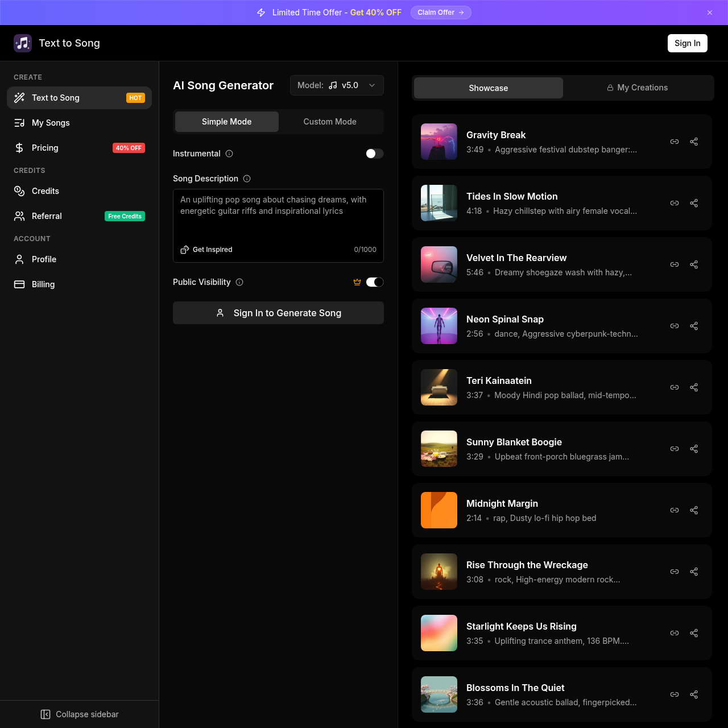728x728 pixels.
Task: Disable Public Visibility
Action: click(375, 282)
